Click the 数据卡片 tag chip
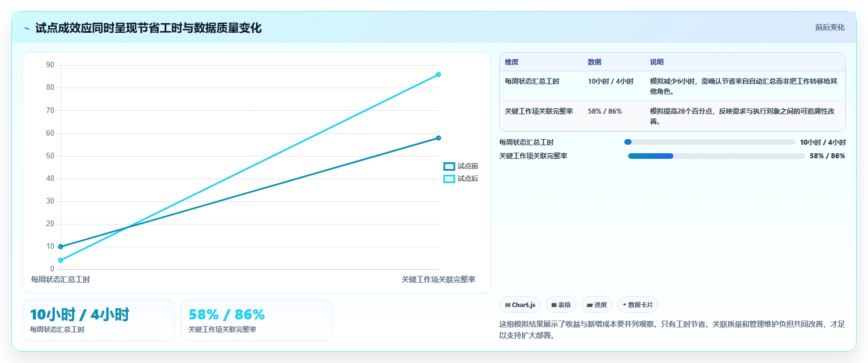Viewport: 868px width, 363px height. (638, 305)
